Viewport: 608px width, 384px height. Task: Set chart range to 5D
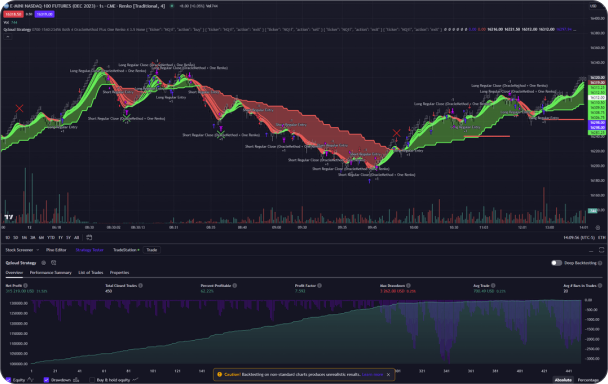[x=16, y=237]
